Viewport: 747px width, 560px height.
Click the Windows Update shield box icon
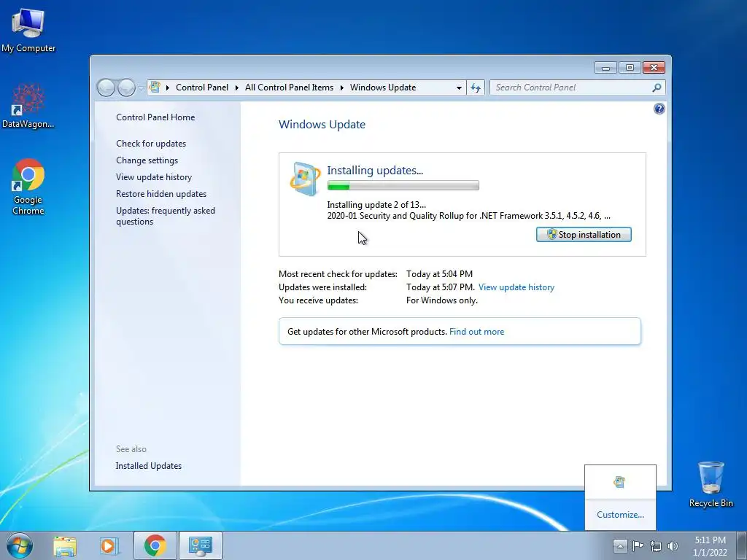point(305,179)
